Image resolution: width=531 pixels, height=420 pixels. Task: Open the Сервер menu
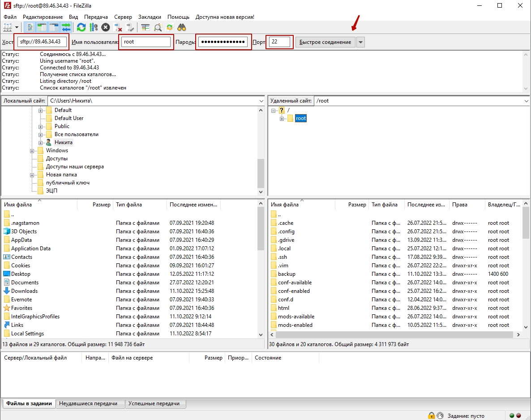pos(123,17)
